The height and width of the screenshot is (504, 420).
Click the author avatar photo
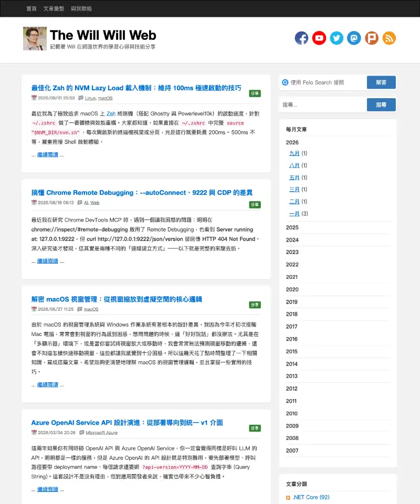[x=35, y=38]
